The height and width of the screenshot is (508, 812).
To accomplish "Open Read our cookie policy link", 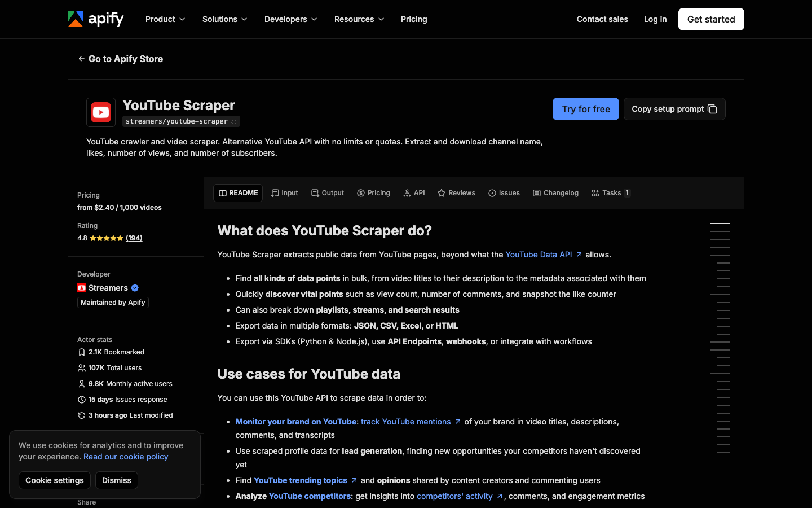I will point(126,457).
